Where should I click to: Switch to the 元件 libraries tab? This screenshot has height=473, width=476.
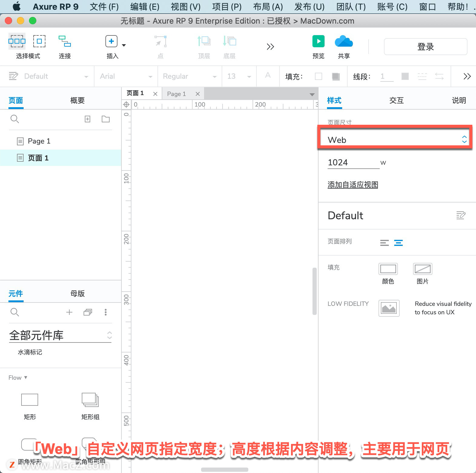click(16, 293)
